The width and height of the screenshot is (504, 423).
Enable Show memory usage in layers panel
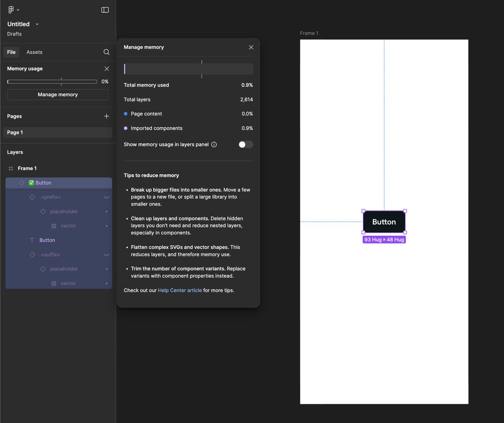[x=245, y=144]
